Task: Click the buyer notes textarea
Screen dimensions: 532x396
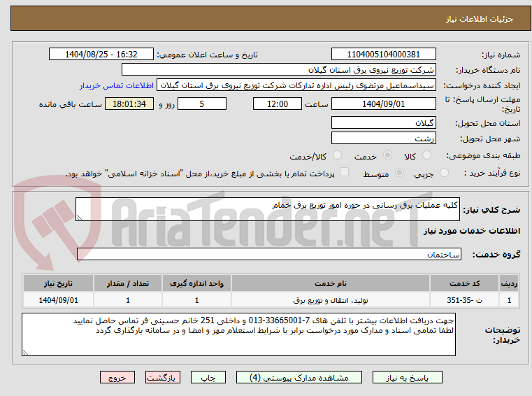Action: [x=238, y=334]
